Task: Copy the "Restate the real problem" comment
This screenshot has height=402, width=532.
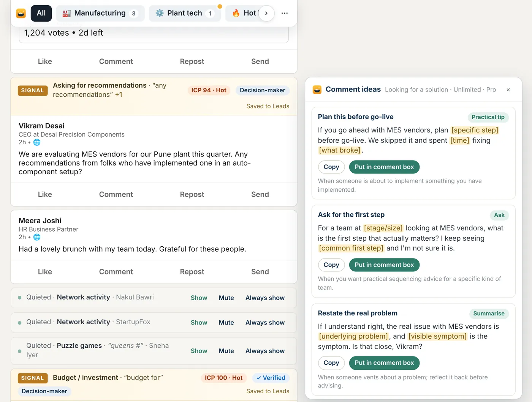Action: coord(331,363)
